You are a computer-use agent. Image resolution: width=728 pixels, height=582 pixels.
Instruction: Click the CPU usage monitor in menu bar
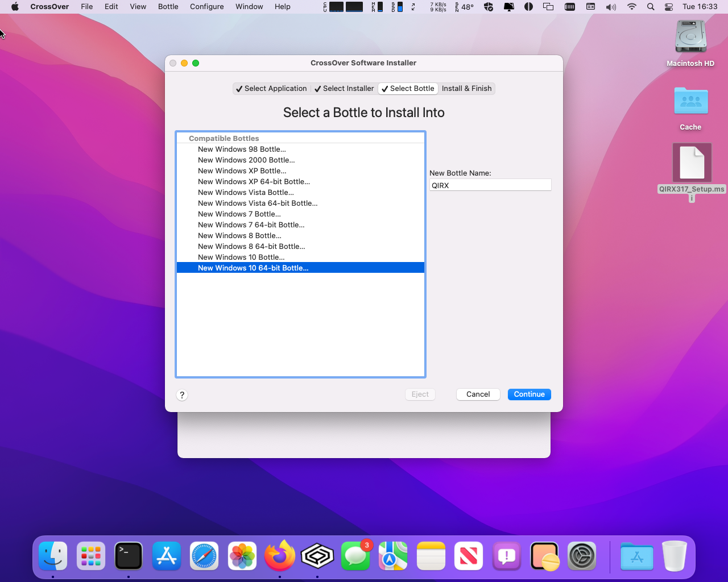click(344, 7)
